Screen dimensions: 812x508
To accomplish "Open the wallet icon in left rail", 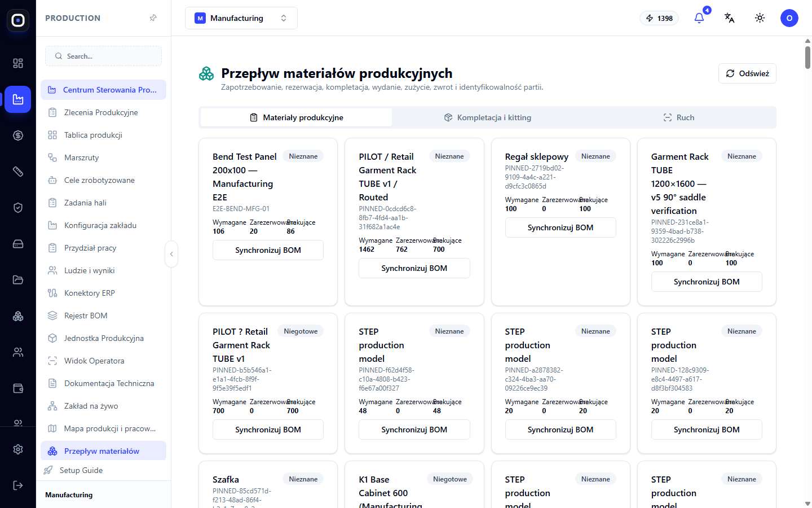I will point(18,388).
